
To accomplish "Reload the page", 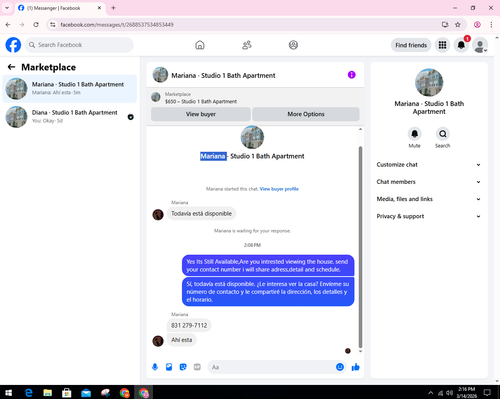I will point(36,25).
